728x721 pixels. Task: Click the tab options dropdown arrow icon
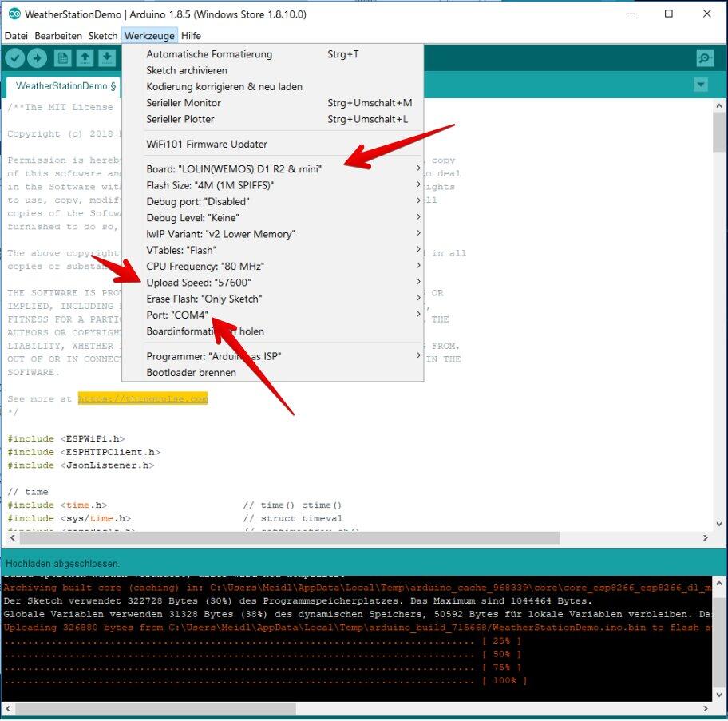701,85
